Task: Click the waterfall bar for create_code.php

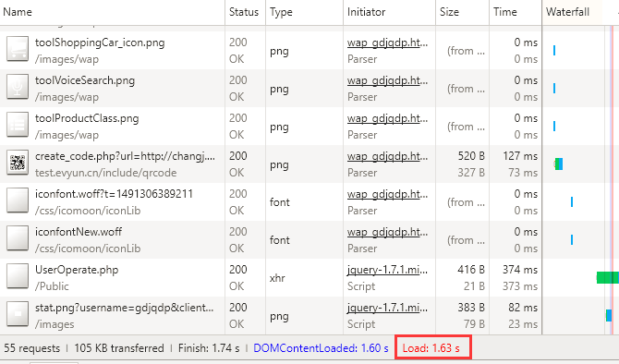Action: click(559, 164)
